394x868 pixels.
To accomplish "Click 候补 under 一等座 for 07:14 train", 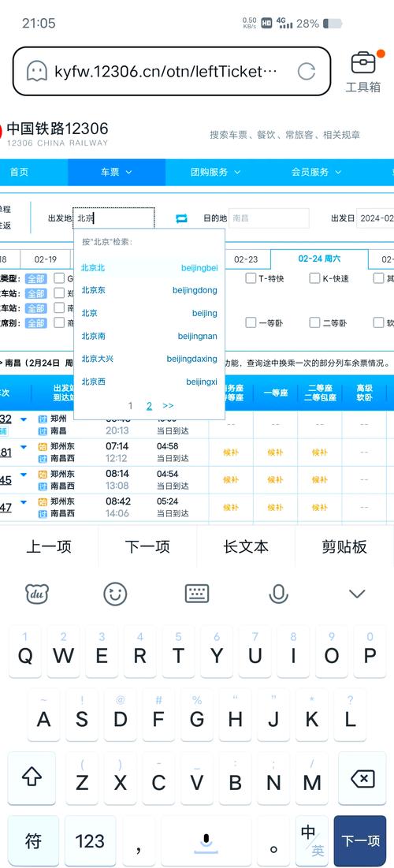I will coord(275,453).
